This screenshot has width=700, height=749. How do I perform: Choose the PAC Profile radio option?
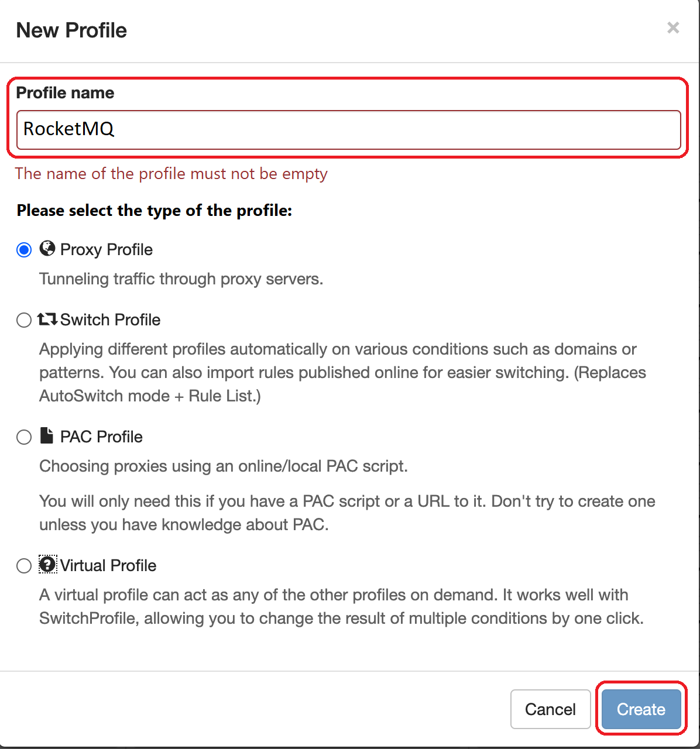24,437
